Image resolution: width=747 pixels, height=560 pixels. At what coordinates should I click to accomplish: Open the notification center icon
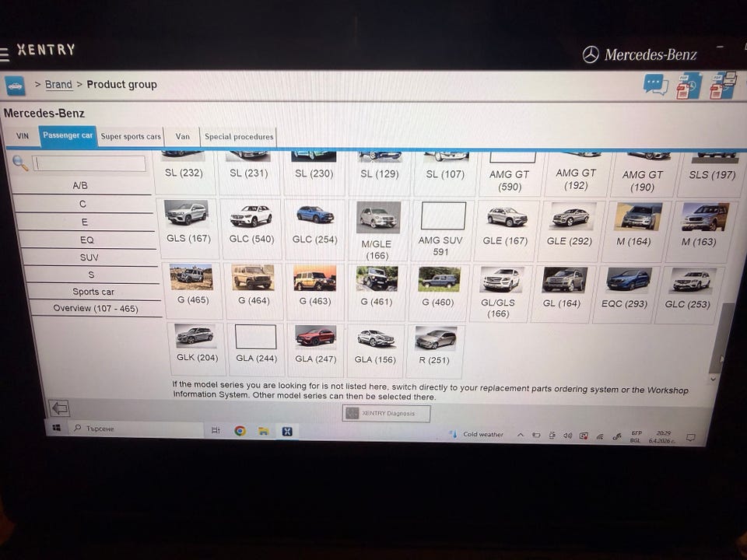(690, 437)
